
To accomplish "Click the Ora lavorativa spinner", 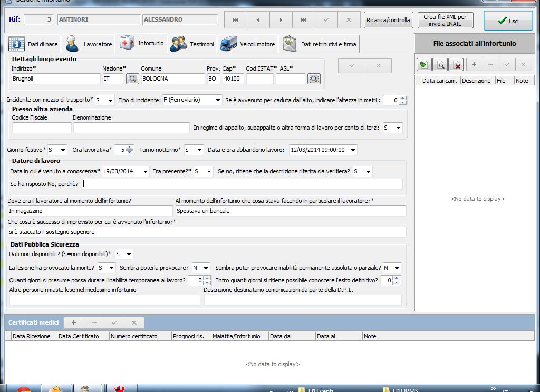I will [x=130, y=150].
